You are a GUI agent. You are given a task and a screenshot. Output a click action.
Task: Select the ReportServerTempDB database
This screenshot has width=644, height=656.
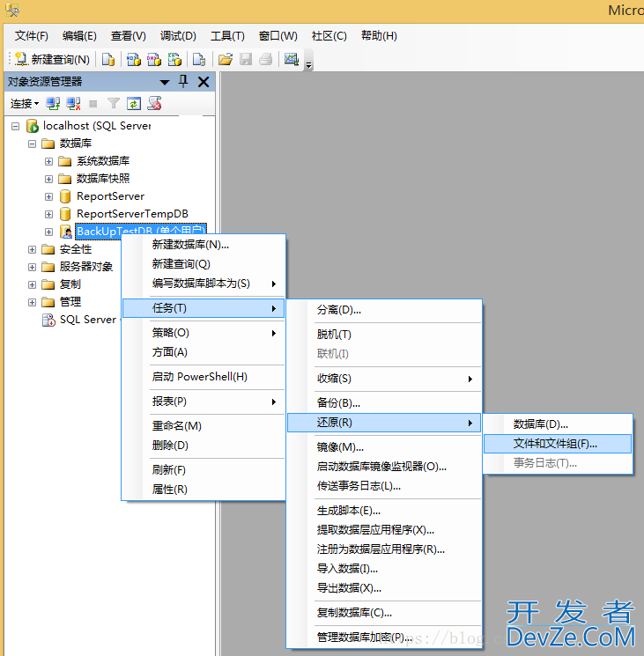point(132,214)
